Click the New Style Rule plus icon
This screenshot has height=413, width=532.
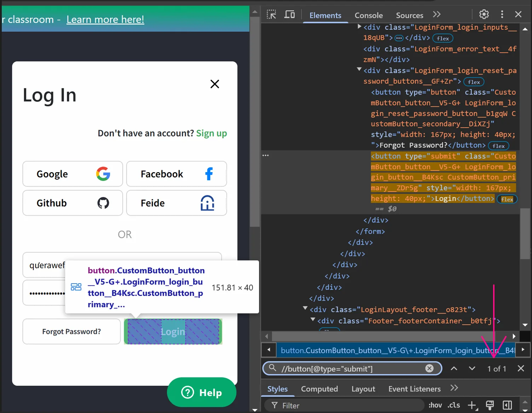473,405
